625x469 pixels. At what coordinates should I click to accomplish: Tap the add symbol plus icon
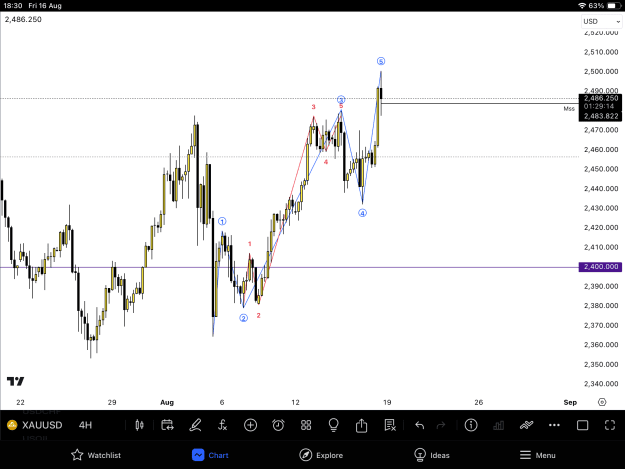[x=250, y=425]
